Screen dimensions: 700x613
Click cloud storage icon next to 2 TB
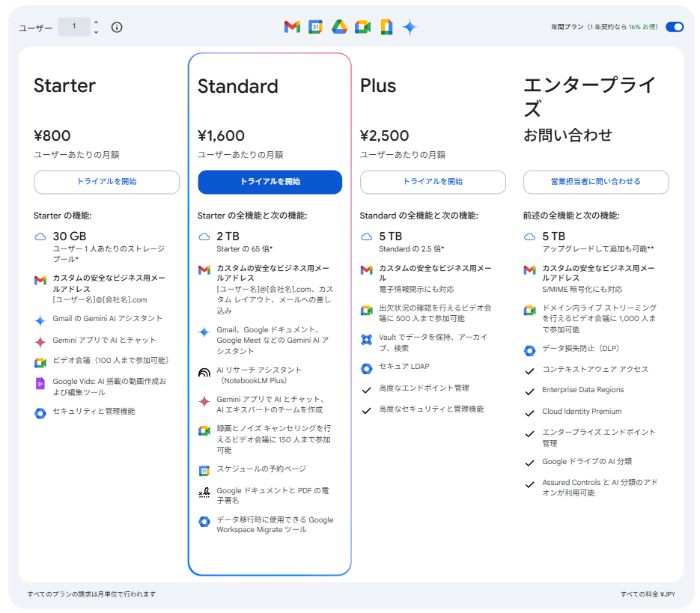click(204, 237)
